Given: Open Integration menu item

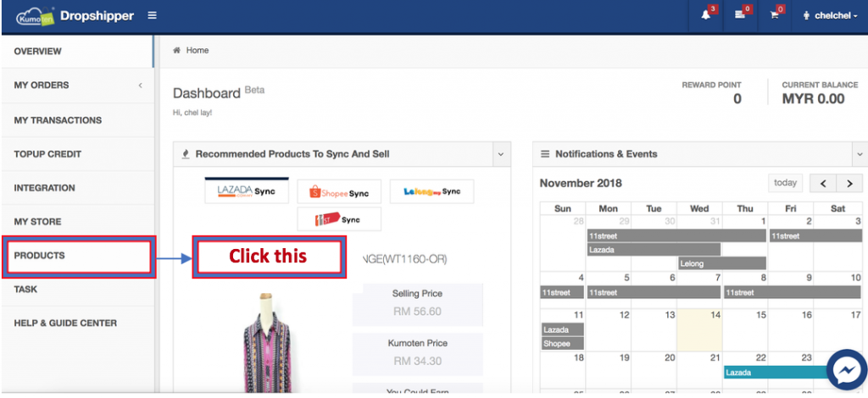Looking at the screenshot, I should 77,188.
